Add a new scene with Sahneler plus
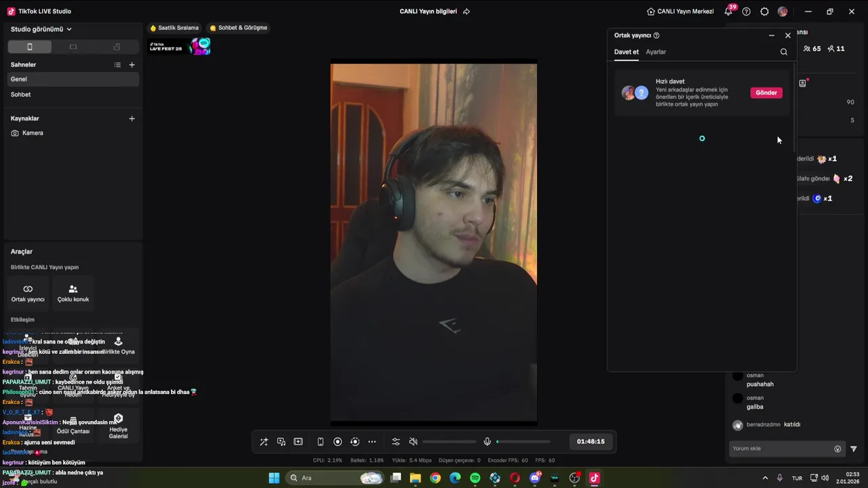Screen dimensions: 868x488 tap(132, 64)
